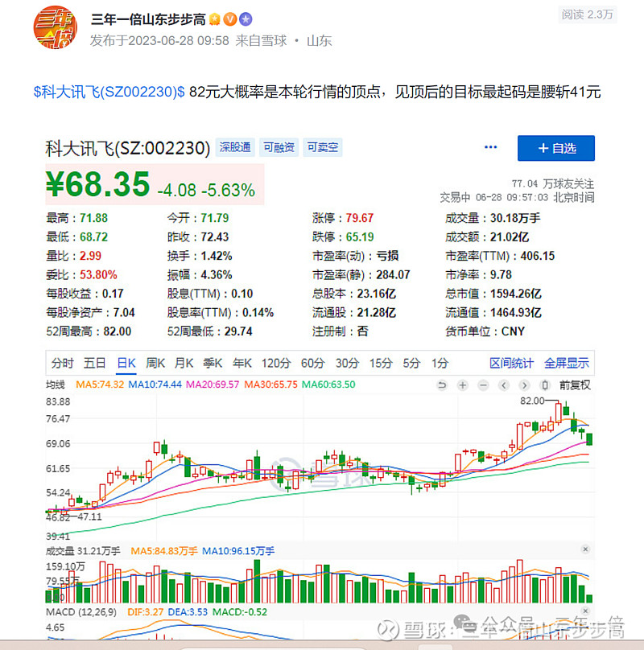Screen dimensions: 644x650
Task: Open 全屏显示 fullscreen chart view
Action: tap(567, 363)
